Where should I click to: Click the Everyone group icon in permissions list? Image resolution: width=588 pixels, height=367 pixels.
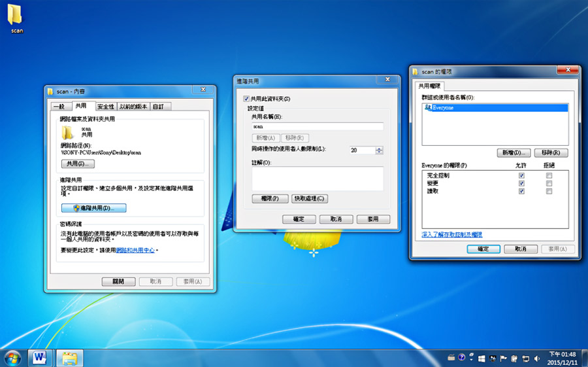pyautogui.click(x=428, y=107)
